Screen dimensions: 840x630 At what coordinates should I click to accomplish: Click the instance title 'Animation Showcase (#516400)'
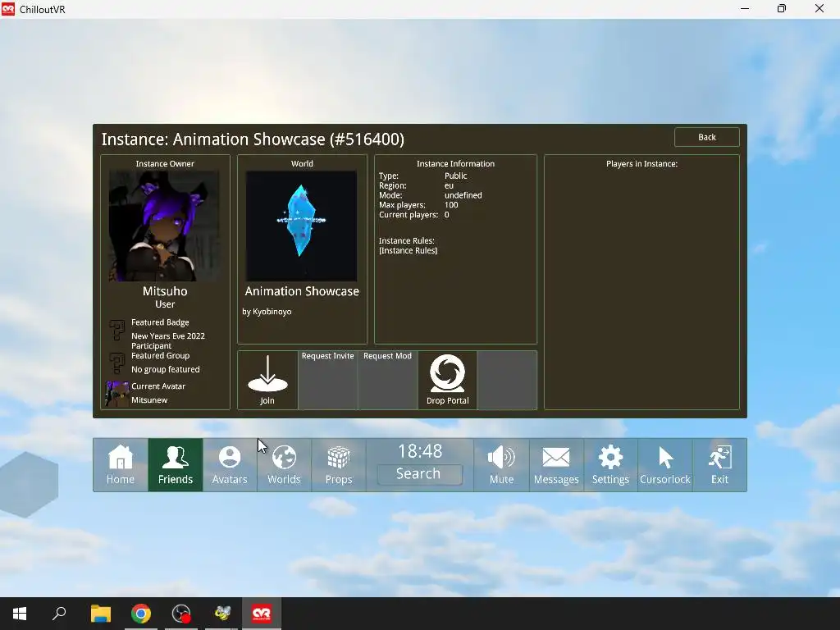tap(288, 139)
